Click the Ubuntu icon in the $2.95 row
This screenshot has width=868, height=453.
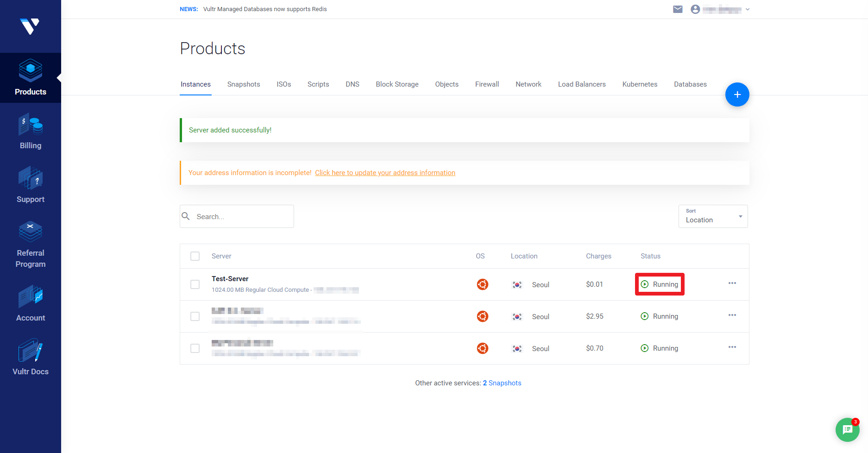click(x=483, y=316)
